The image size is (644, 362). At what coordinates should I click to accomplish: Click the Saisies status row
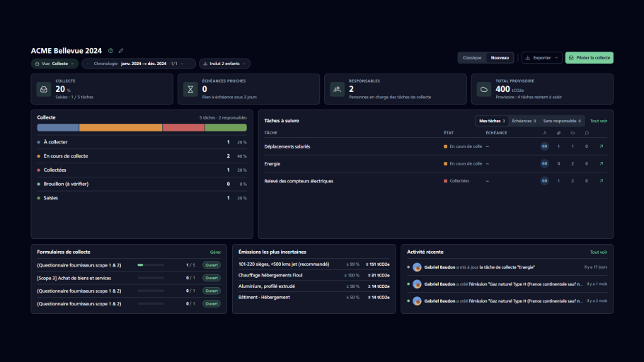142,198
